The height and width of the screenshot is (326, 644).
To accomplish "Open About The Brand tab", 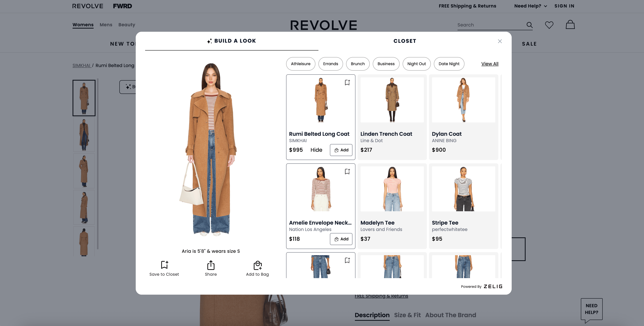I will pyautogui.click(x=451, y=315).
